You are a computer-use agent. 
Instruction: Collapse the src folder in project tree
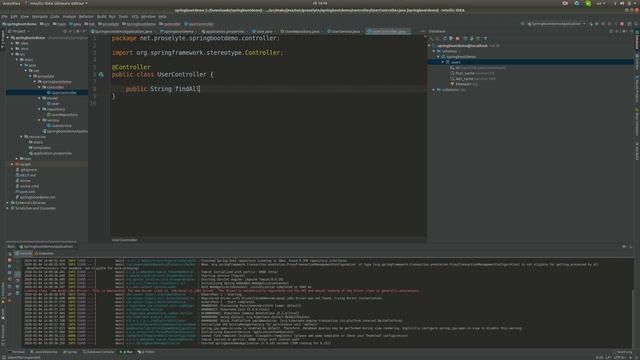(x=13, y=54)
